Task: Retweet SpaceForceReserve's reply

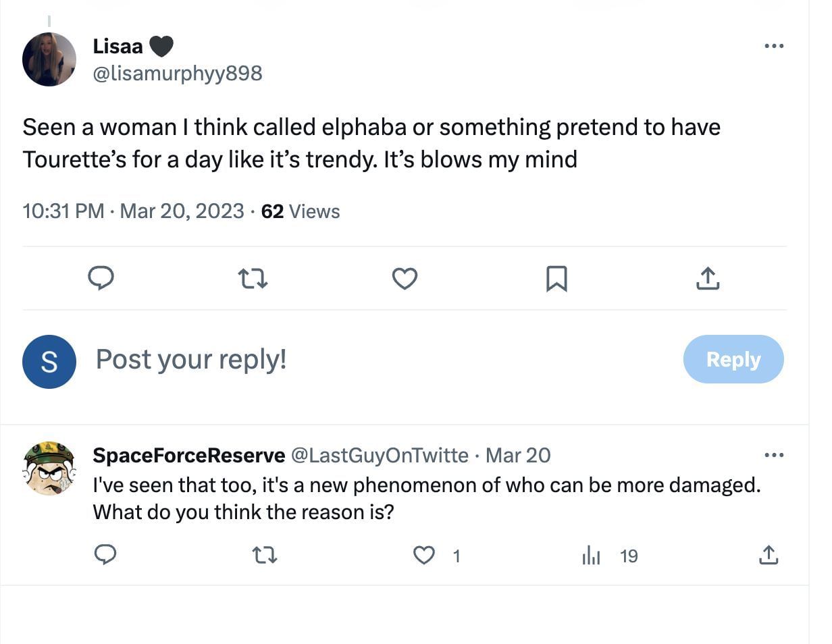Action: [264, 556]
